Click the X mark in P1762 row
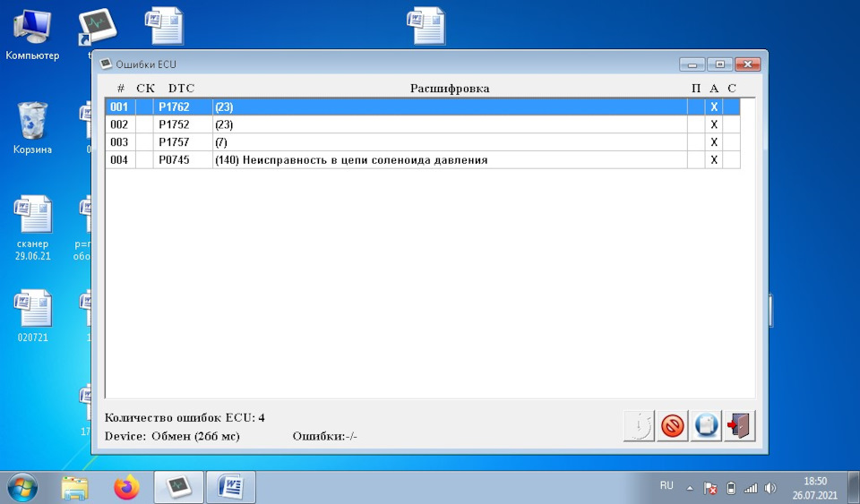The width and height of the screenshot is (860, 504). pyautogui.click(x=714, y=107)
